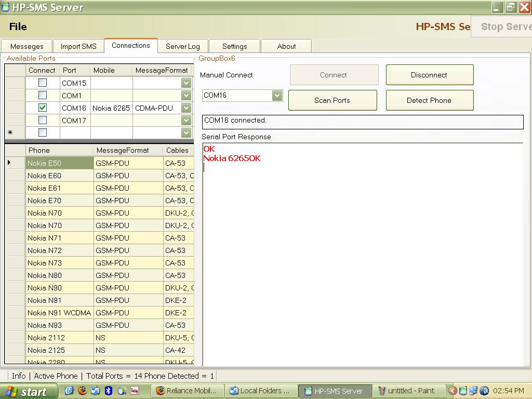Click the Windows start button

click(29, 392)
